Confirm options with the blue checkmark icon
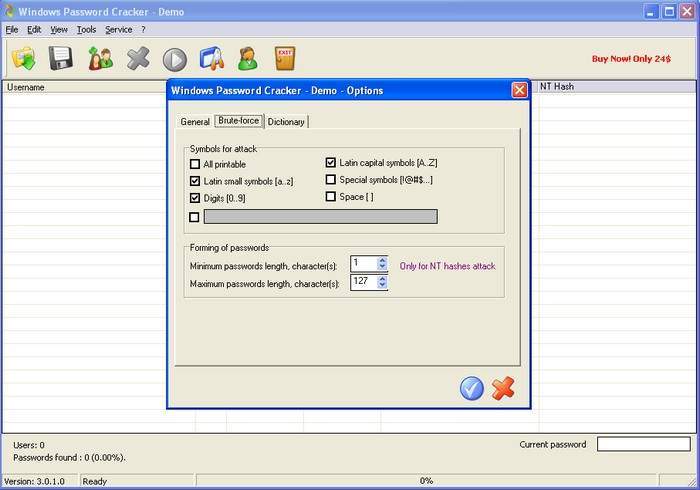Screen dimensions: 700x490 [x=472, y=388]
